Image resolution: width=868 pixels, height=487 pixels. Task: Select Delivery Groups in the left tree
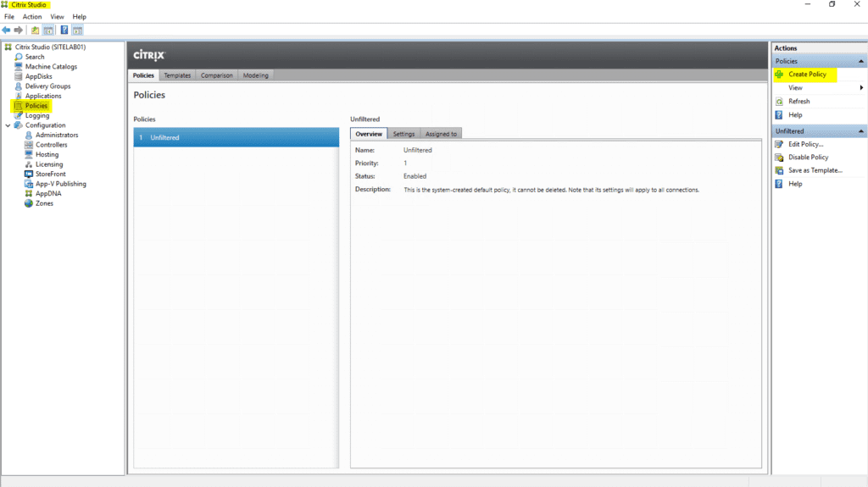pos(47,86)
